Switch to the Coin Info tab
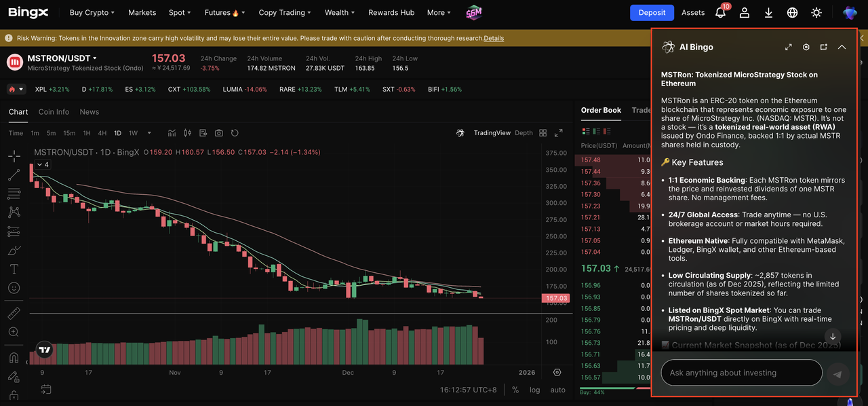868x406 pixels. [54, 112]
